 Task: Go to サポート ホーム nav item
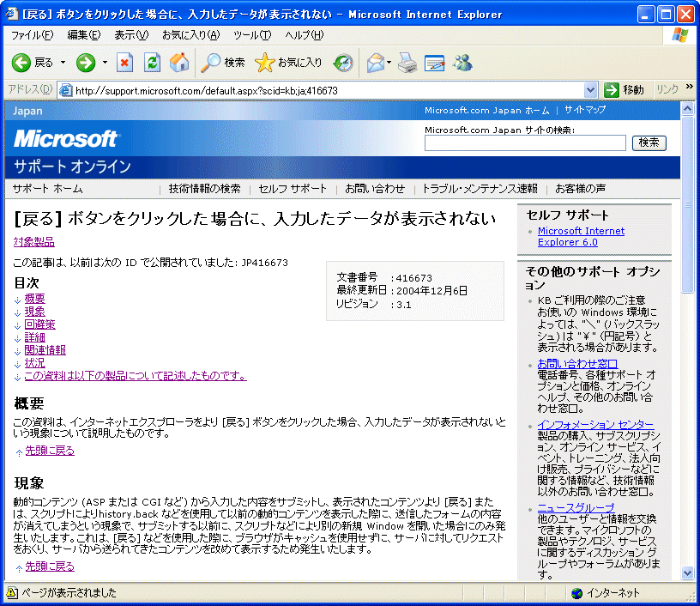tap(48, 189)
